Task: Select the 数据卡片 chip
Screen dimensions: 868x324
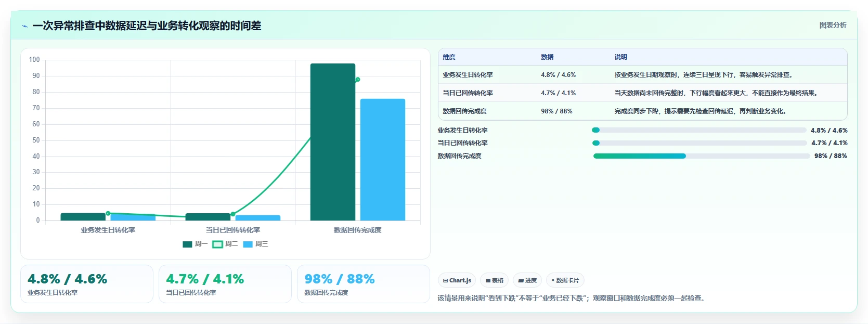Action: 565,280
